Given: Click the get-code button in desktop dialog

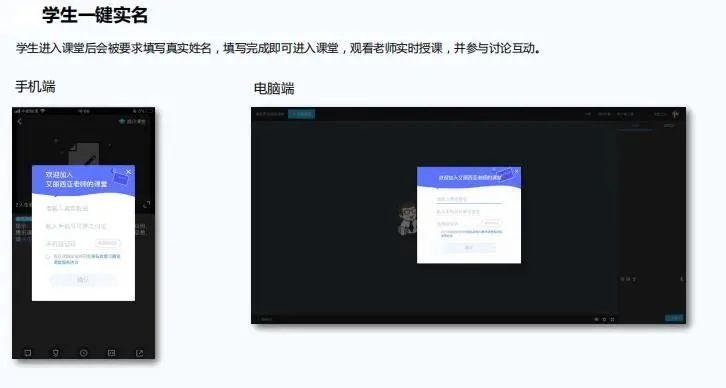Looking at the screenshot, I should pos(491,223).
